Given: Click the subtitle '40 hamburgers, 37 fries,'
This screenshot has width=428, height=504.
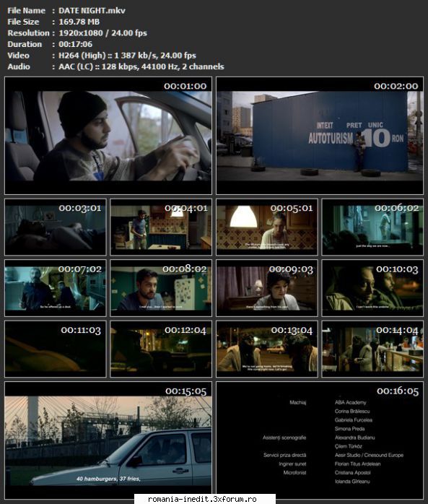Looking at the screenshot, I should 108,479.
